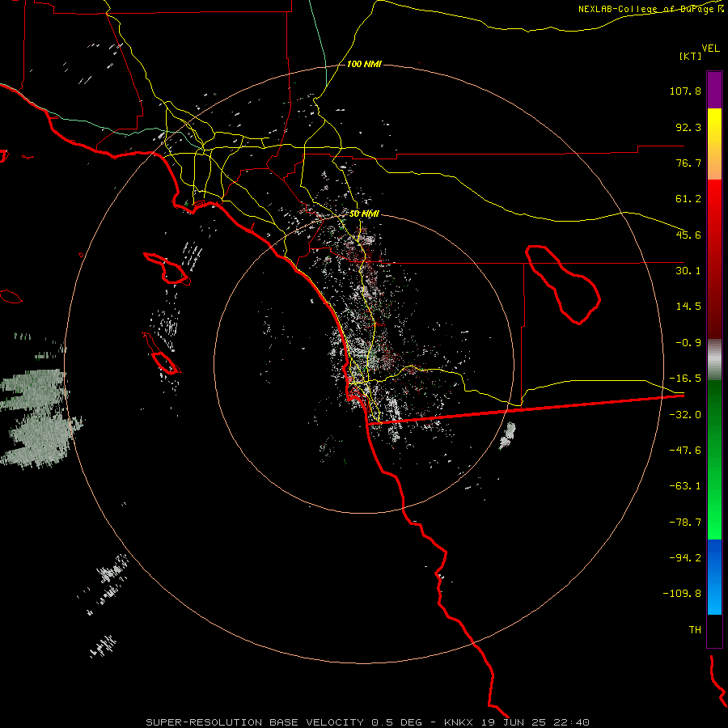Screen dimensions: 728x728
Task: Click the 50 NMI range ring label
Action: tap(364, 214)
